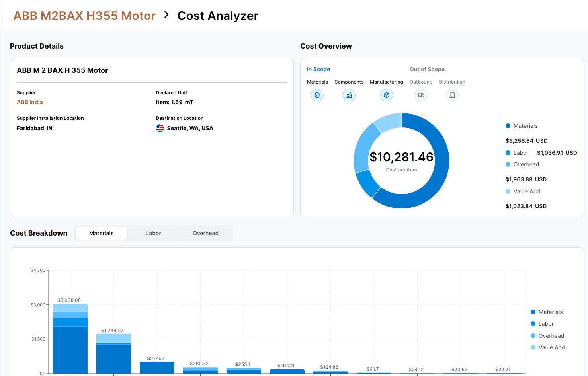Viewport: 588px width, 376px height.
Task: Open the ABB India supplier link
Action: 30,102
